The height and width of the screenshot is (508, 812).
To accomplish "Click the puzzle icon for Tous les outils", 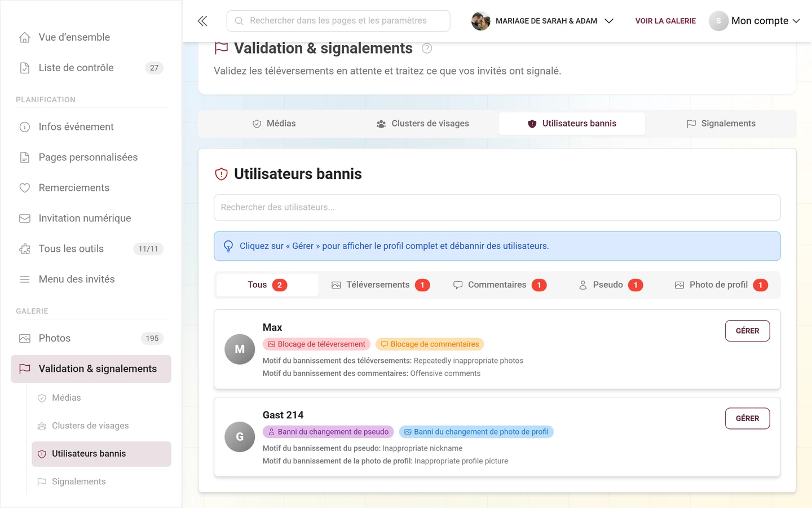I will pos(25,249).
